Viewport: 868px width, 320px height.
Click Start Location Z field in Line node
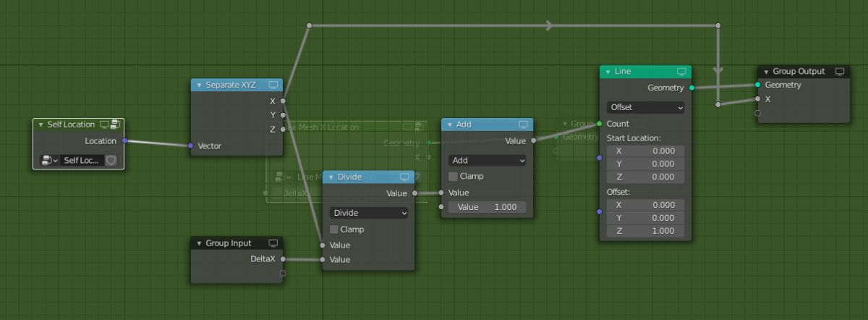[x=645, y=177]
